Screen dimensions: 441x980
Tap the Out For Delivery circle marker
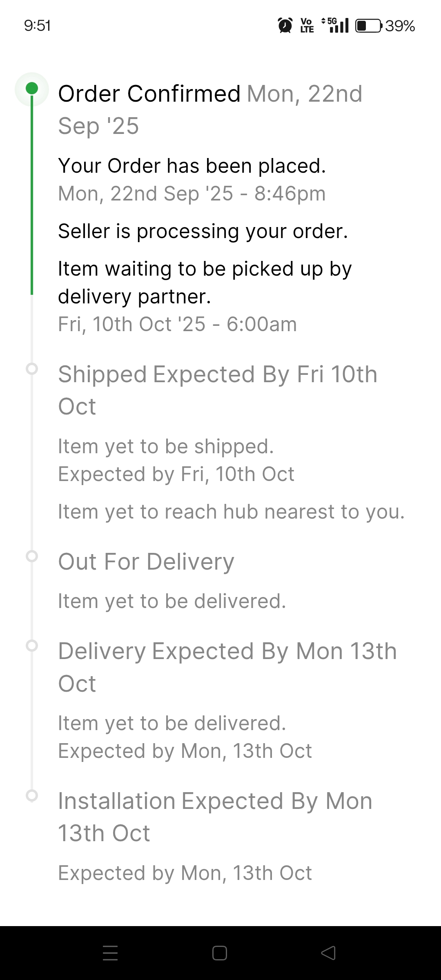click(32, 556)
